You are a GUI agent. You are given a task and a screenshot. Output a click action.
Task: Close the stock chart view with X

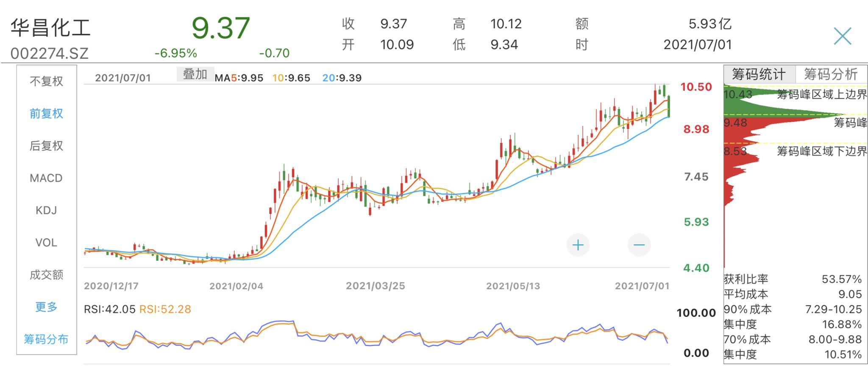coord(842,36)
